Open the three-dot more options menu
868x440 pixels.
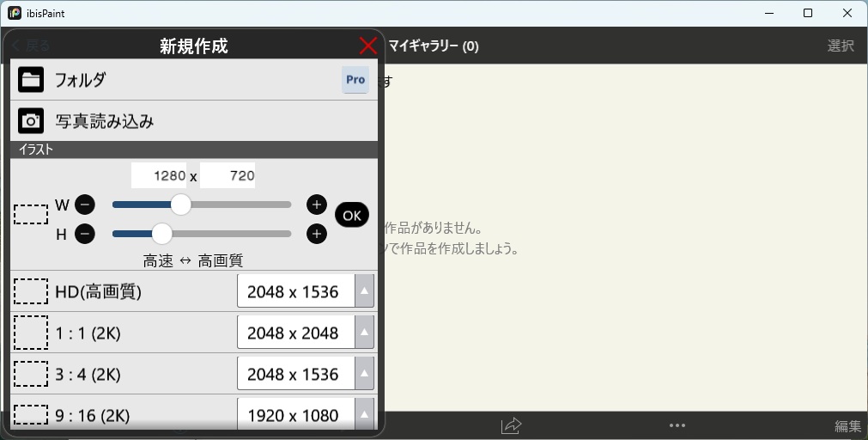(677, 425)
